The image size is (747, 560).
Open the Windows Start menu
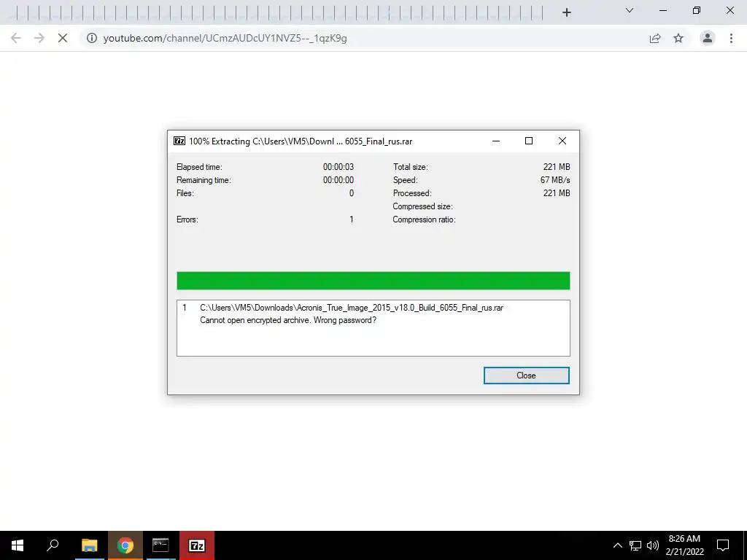tap(18, 545)
